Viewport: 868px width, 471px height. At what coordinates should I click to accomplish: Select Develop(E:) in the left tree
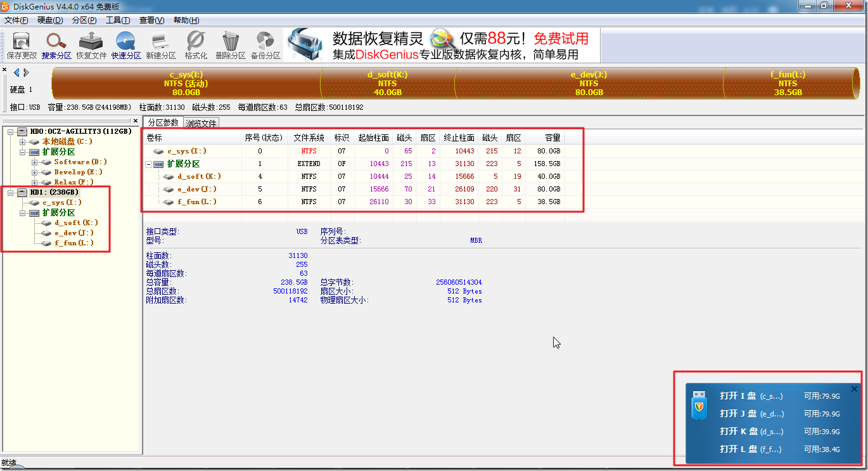tap(79, 172)
